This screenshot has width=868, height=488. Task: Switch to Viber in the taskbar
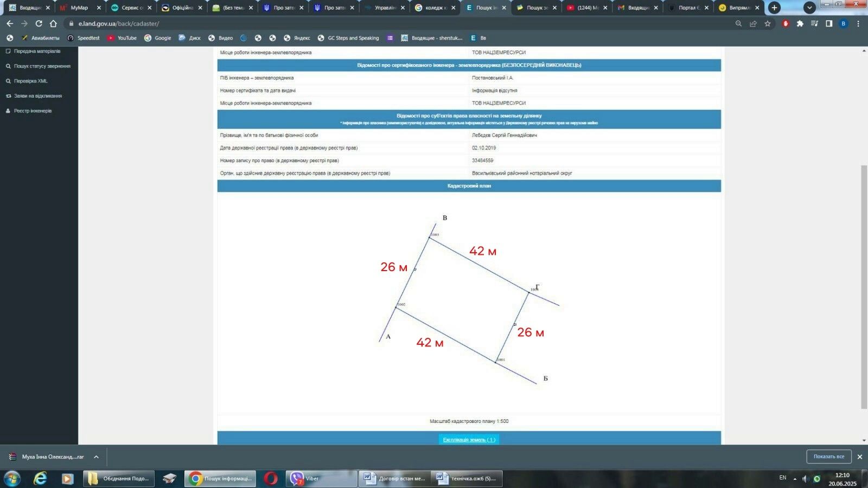(321, 478)
